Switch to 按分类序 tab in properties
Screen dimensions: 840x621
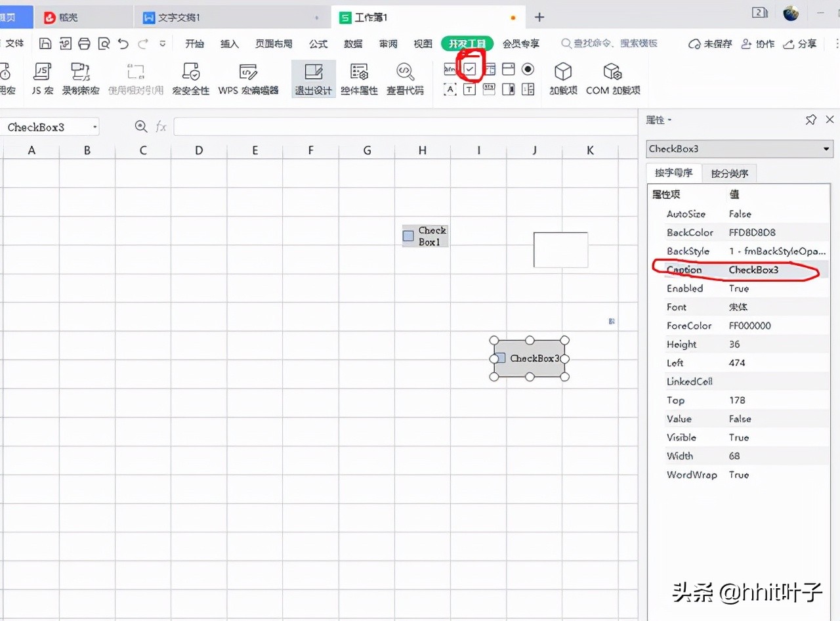[729, 173]
